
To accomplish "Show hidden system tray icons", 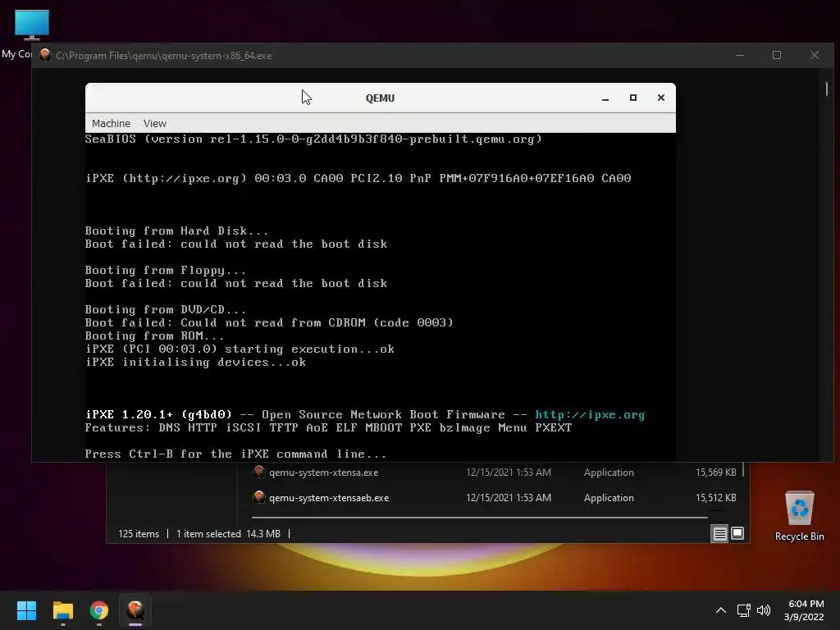I will pos(721,610).
